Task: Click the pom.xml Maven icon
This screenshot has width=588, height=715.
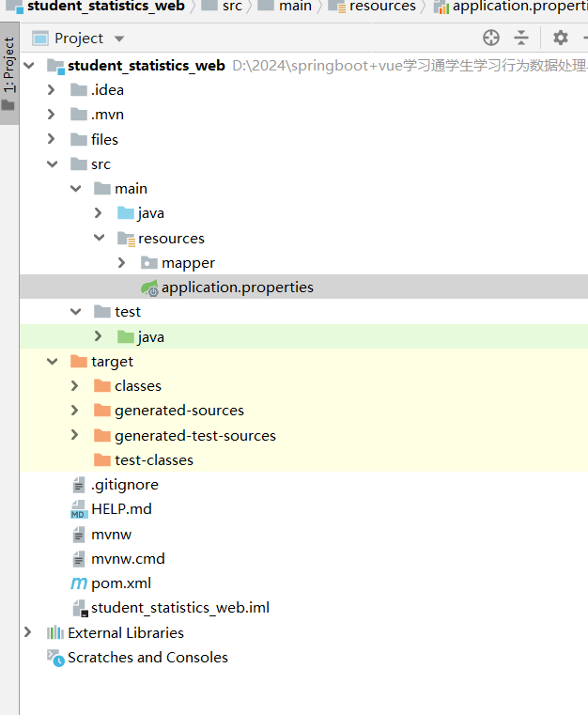Action: [79, 583]
